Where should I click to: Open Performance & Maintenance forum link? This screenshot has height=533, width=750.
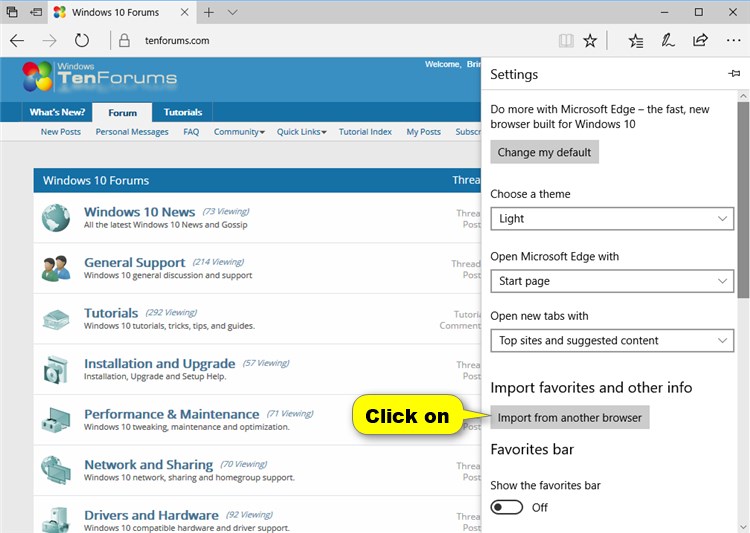pyautogui.click(x=171, y=414)
